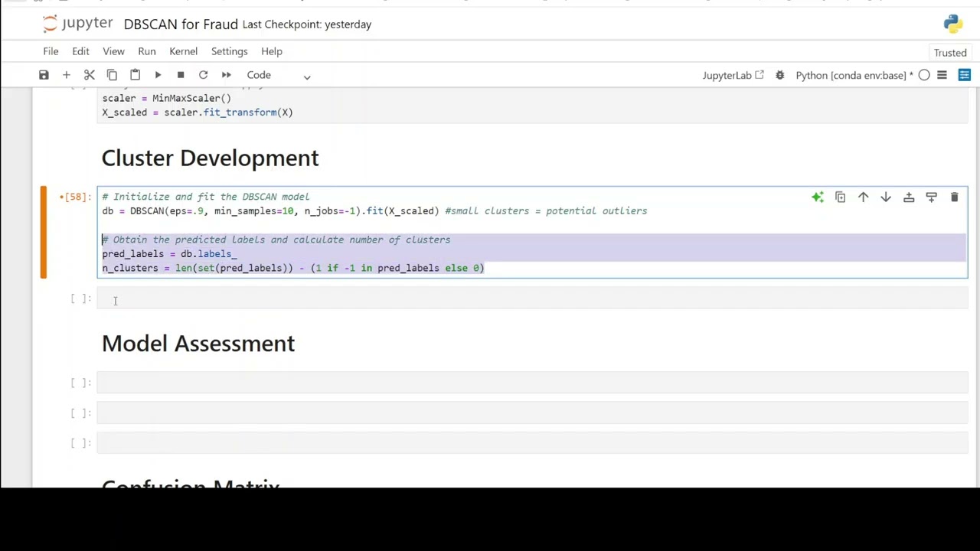Open the Code cell type dropdown

(x=279, y=75)
